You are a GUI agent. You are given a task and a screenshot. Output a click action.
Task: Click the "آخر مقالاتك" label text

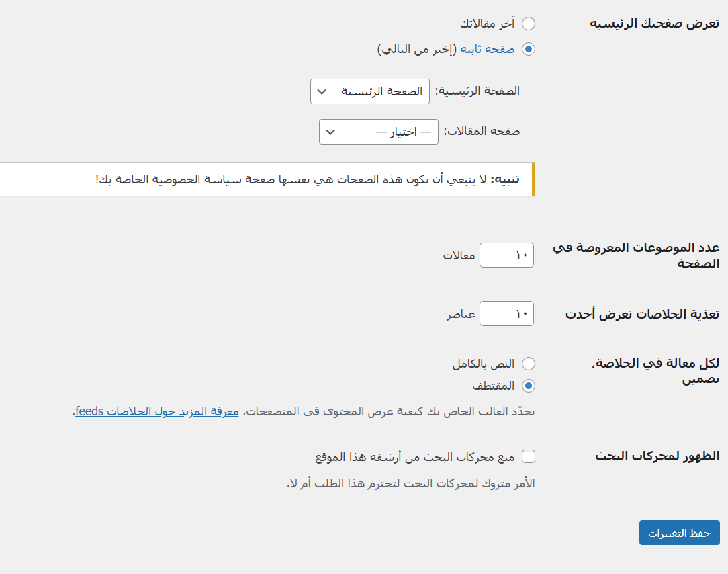pyautogui.click(x=487, y=24)
